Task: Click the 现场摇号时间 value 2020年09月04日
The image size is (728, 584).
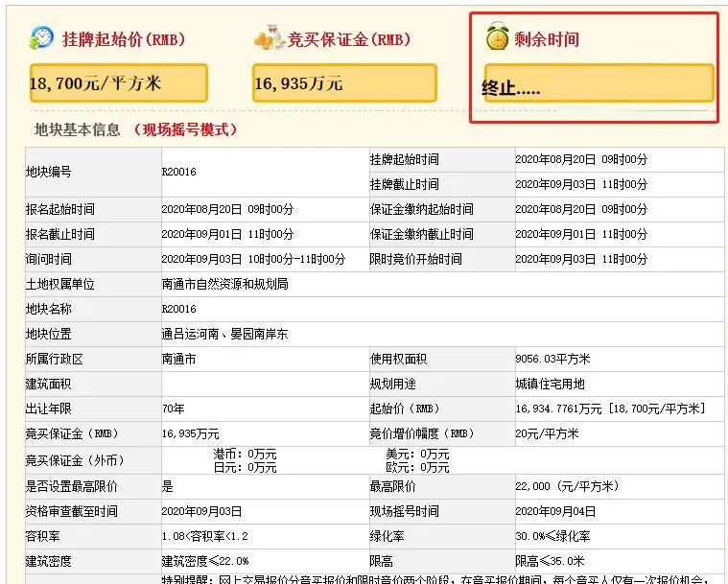Action: click(555, 511)
